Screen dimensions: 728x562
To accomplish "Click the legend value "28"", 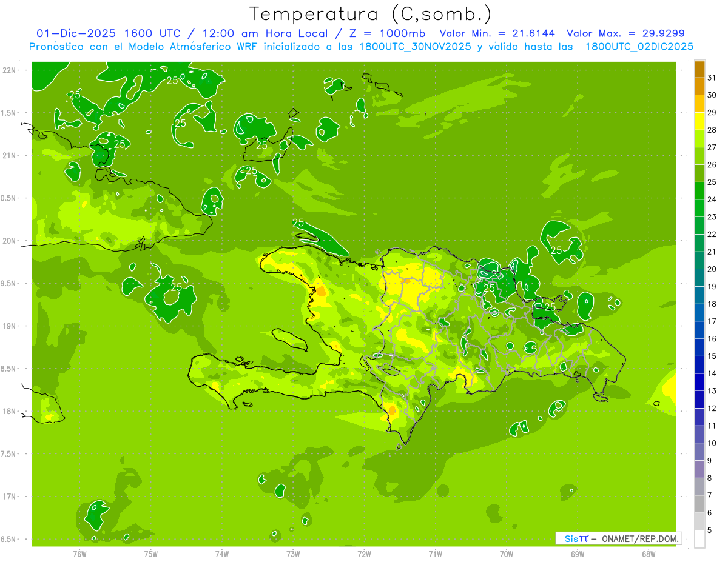I will tap(712, 130).
